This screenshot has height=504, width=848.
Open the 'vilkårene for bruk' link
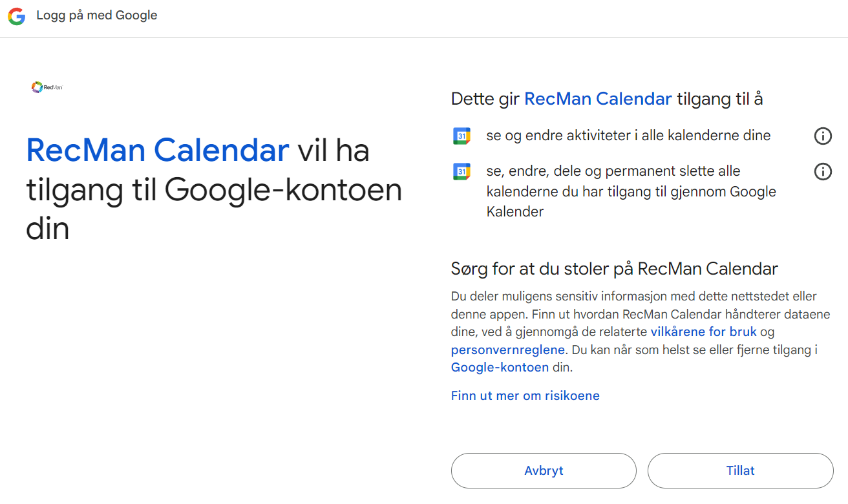tap(703, 332)
